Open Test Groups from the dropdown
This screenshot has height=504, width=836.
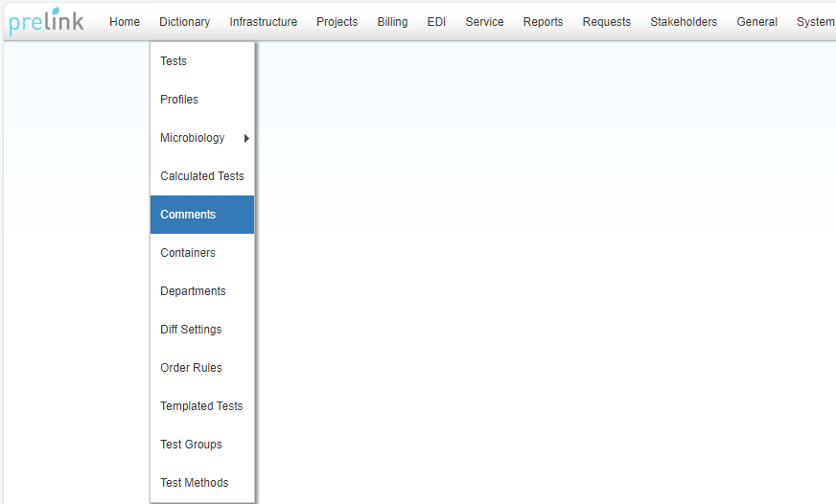click(x=202, y=445)
